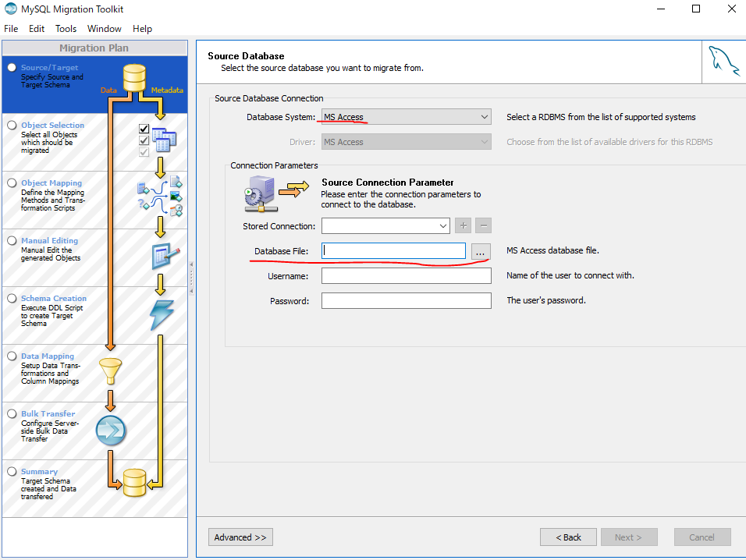Click the MySQL Migration Toolkit title icon
This screenshot has height=560, width=746.
point(10,9)
